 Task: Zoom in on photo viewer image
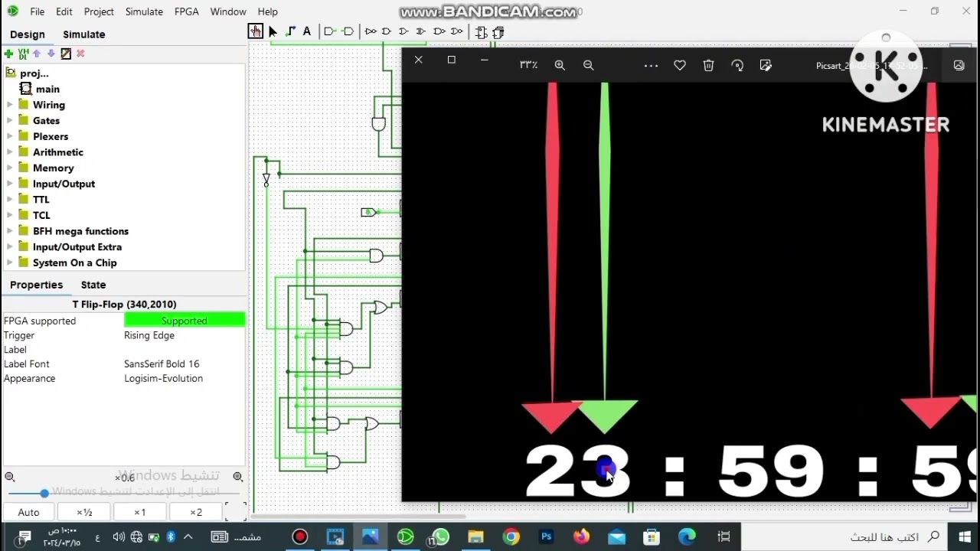click(x=560, y=65)
